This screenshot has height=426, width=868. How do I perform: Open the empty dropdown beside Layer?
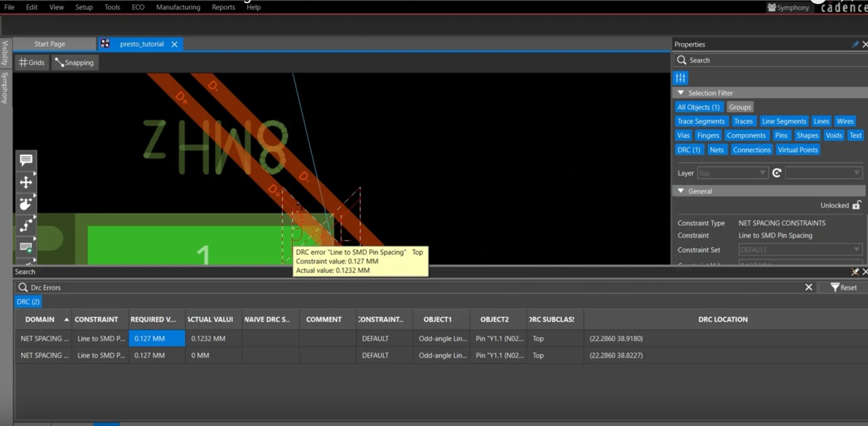click(824, 173)
